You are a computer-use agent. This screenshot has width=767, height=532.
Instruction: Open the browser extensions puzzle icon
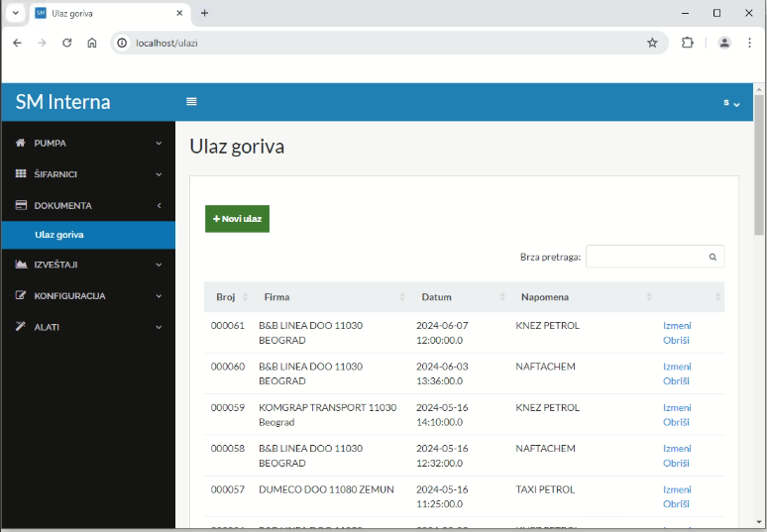point(687,43)
